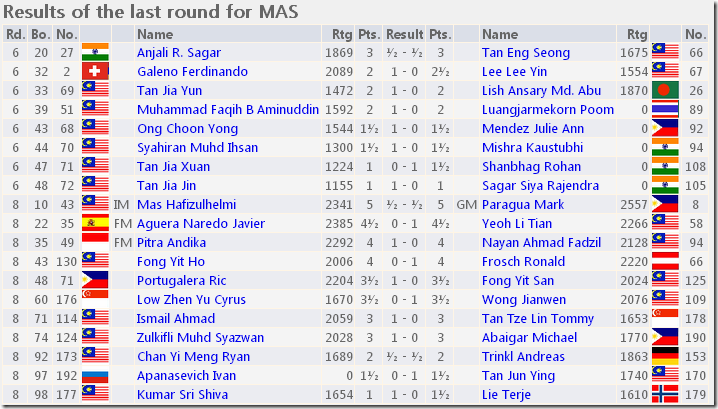Click the Norwegian flag next to Lie Terje
The height and width of the screenshot is (409, 718).
(666, 394)
